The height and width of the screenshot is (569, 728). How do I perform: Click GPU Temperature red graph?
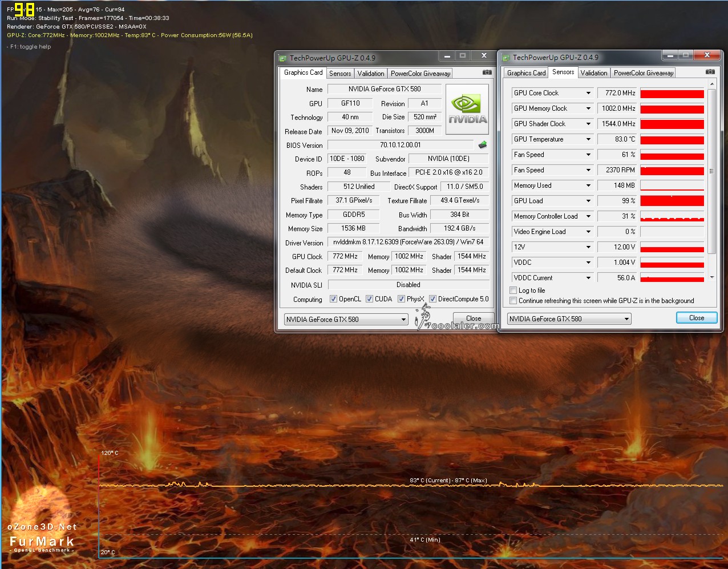coord(672,139)
